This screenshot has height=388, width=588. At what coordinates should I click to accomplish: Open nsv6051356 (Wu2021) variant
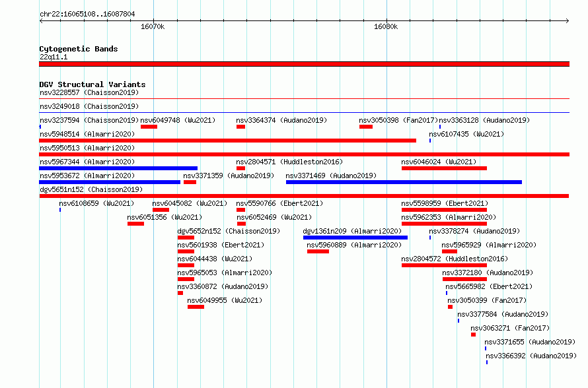[165, 217]
